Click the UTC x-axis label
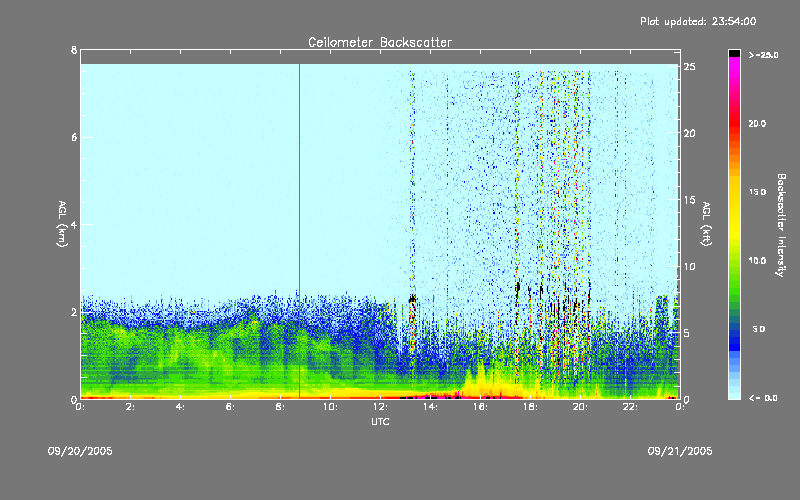 tap(380, 421)
